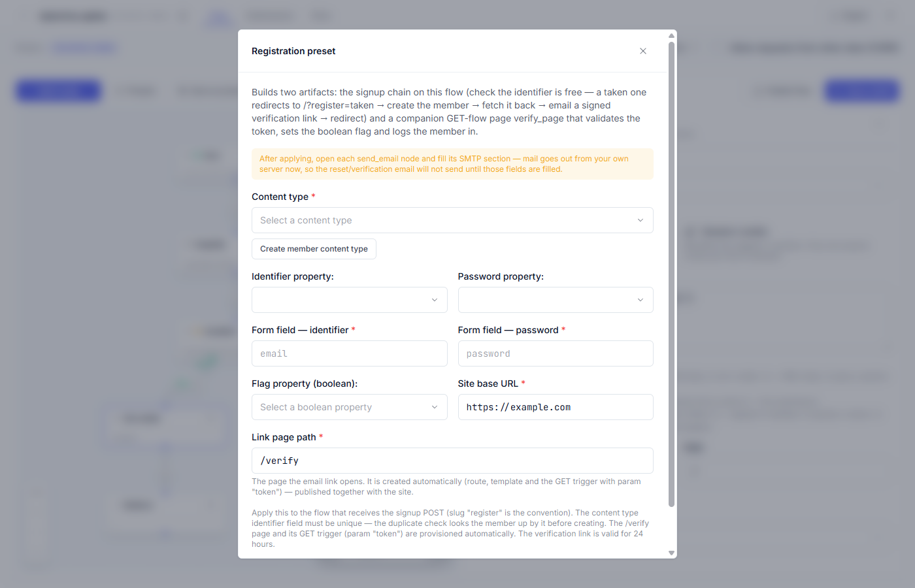
Task: Click into the Site base URL field
Action: [556, 407]
